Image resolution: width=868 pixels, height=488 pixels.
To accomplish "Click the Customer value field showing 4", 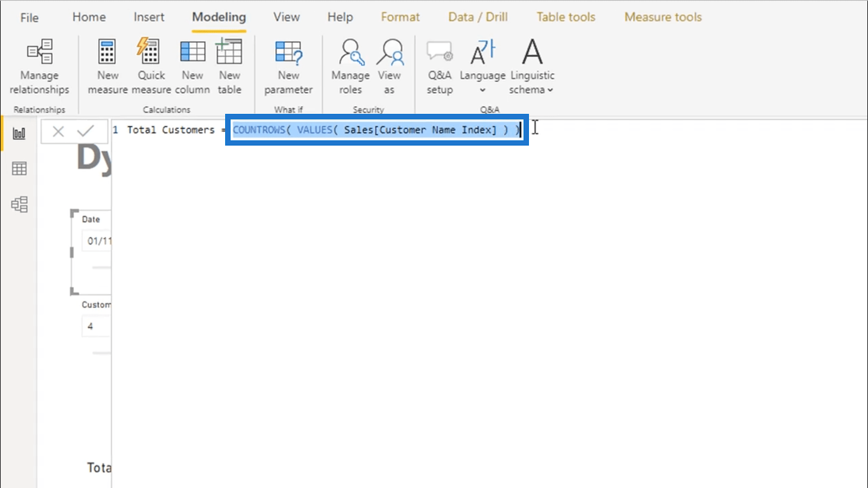I will coord(97,326).
